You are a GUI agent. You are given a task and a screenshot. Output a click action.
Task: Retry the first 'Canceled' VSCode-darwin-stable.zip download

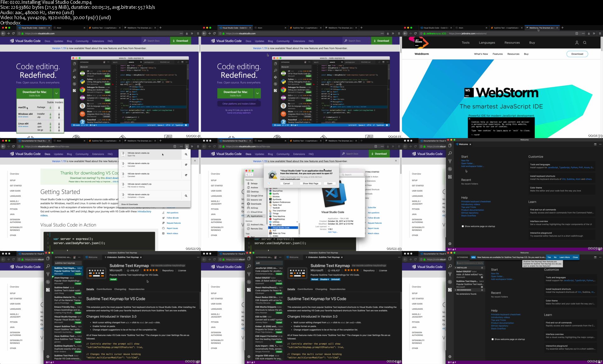click(186, 164)
